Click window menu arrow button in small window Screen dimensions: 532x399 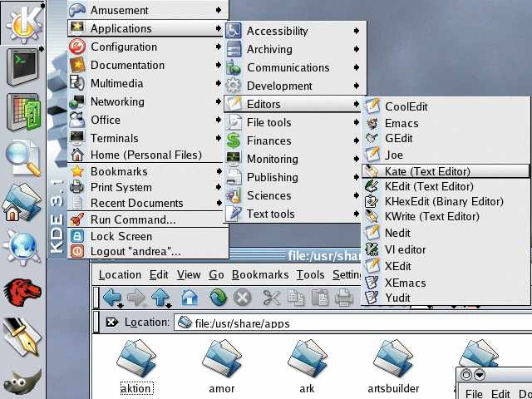pyautogui.click(x=480, y=375)
